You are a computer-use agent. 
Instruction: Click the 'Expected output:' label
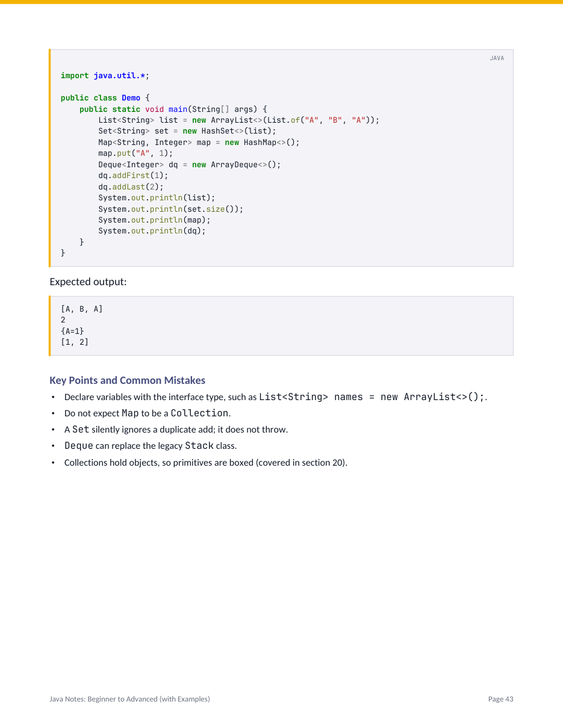pos(88,282)
